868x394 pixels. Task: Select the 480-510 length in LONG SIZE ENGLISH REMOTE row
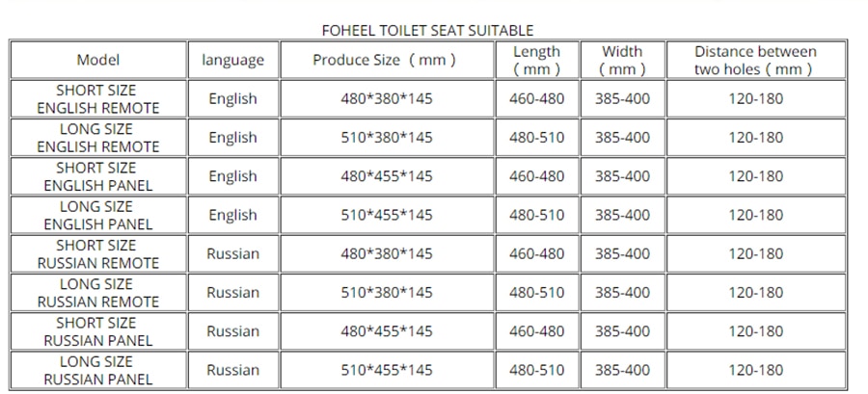[537, 137]
